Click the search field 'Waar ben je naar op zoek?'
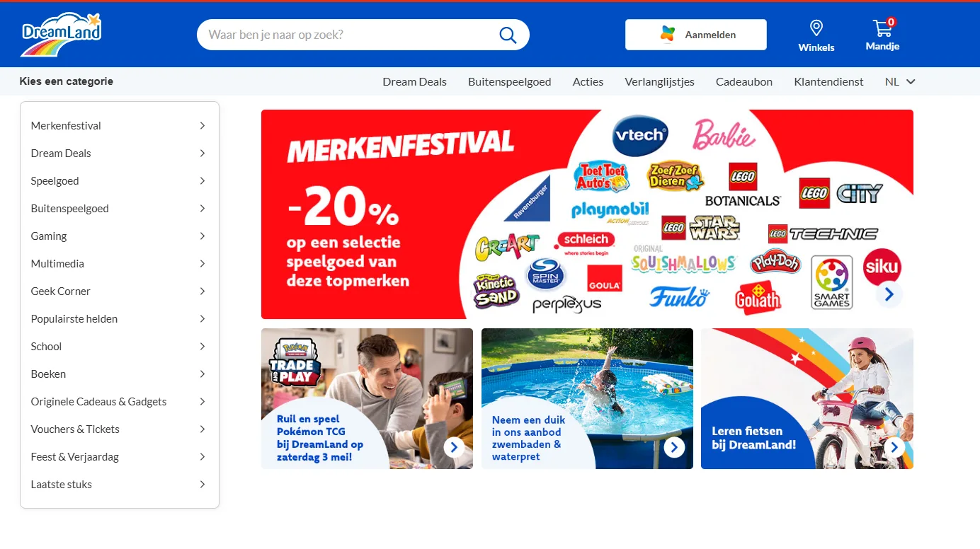The width and height of the screenshot is (980, 549). click(351, 35)
